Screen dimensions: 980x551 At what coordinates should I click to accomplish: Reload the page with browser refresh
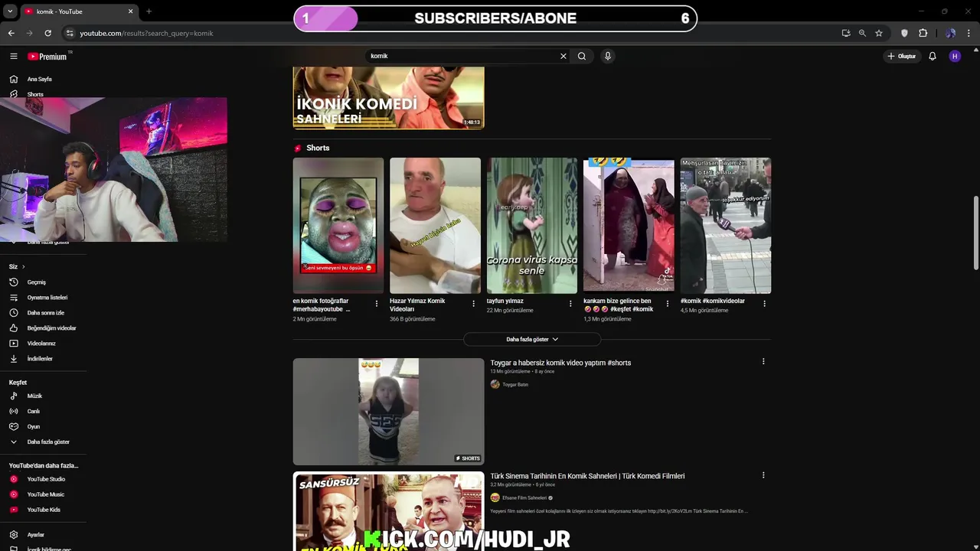pos(47,33)
